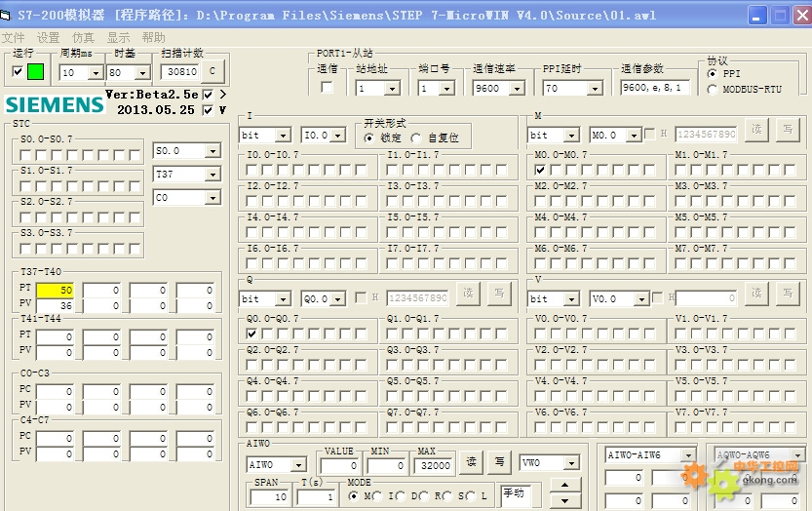Open the 帮助 menu
Image resolution: width=812 pixels, height=511 pixels.
click(153, 38)
